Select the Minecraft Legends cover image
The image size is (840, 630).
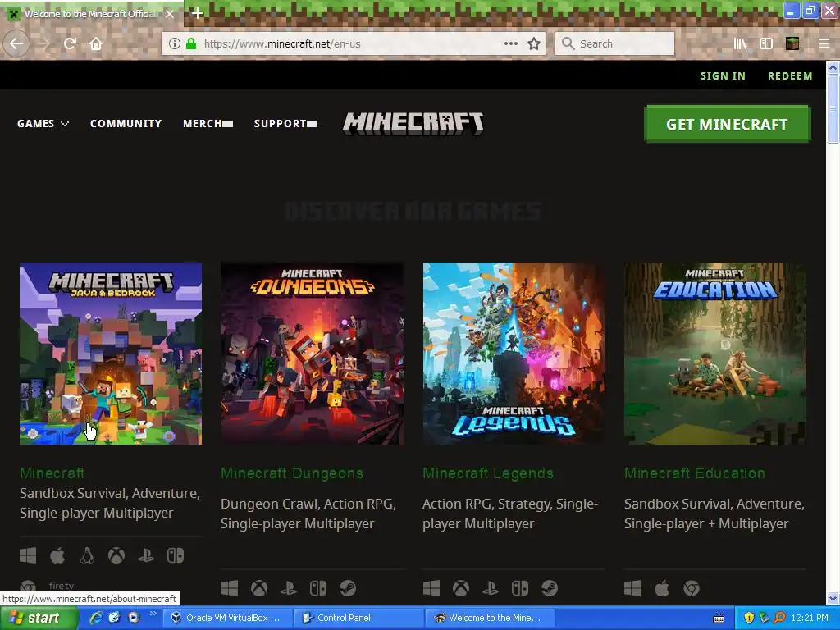[514, 354]
